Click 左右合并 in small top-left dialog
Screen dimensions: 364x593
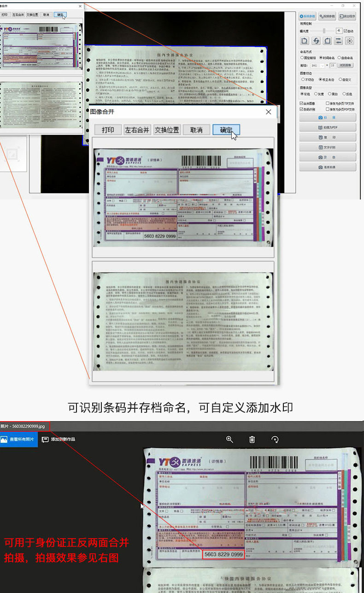18,15
